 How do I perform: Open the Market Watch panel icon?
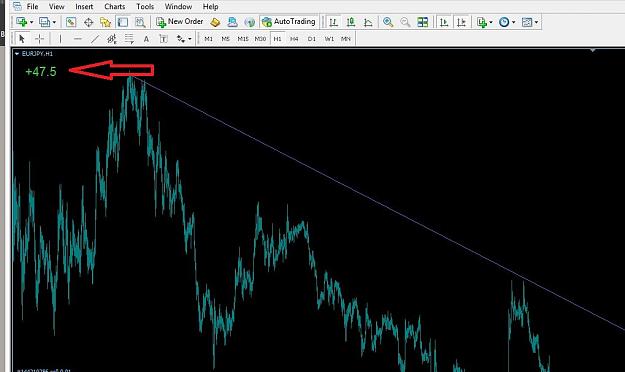(x=71, y=22)
